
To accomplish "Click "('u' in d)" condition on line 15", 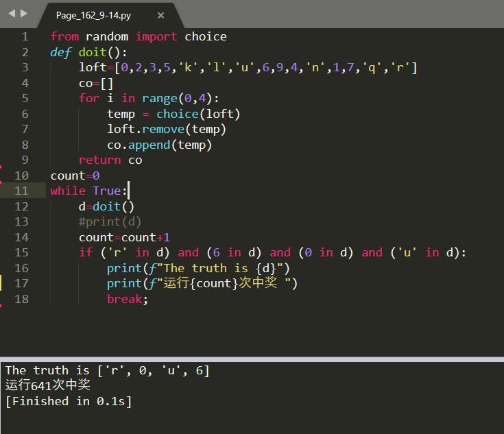I will tap(425, 253).
